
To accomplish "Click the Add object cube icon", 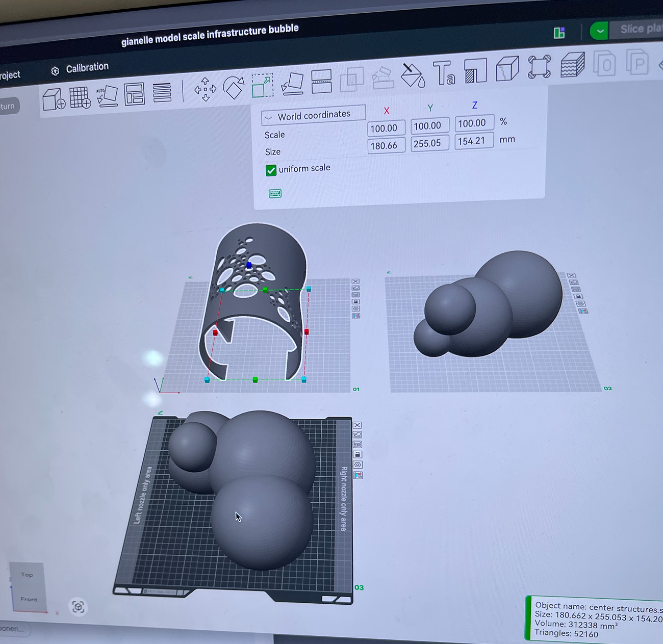I will click(x=54, y=99).
